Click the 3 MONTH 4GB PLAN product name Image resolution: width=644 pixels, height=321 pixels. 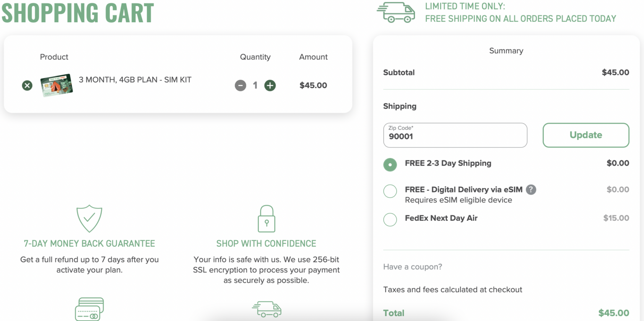pyautogui.click(x=135, y=80)
